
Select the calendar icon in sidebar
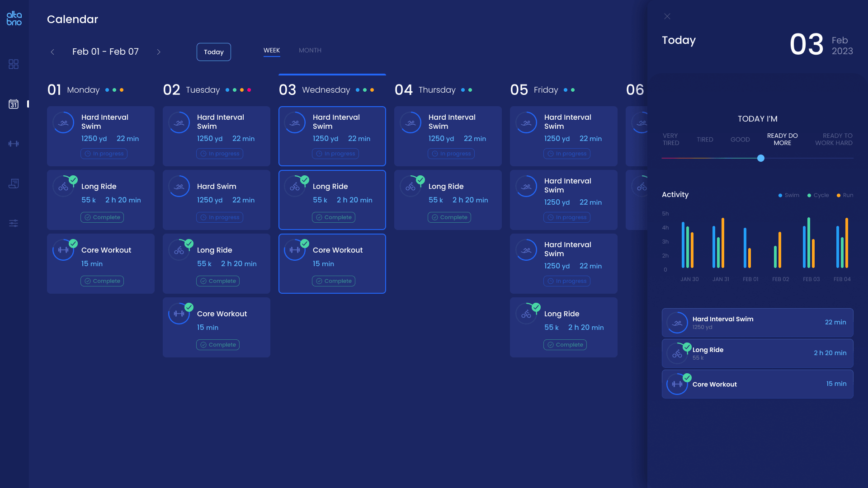pos(14,104)
